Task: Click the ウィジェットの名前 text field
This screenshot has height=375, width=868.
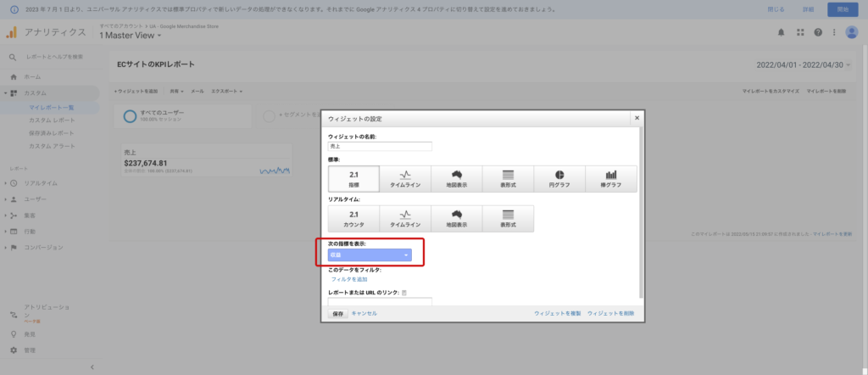Action: tap(380, 146)
